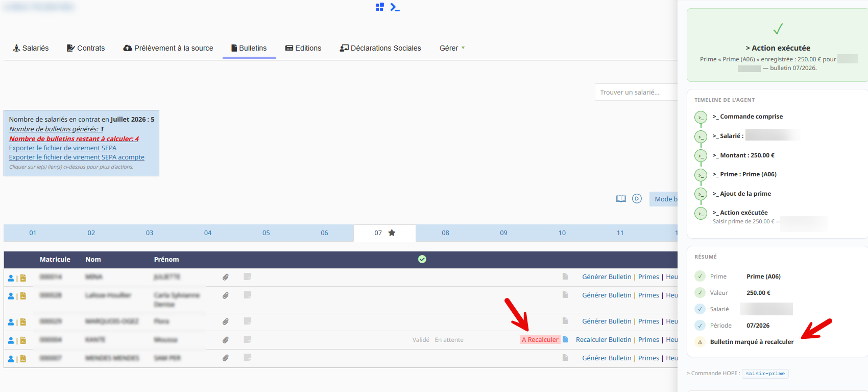
Task: Select month 04 in period bar
Action: click(208, 233)
